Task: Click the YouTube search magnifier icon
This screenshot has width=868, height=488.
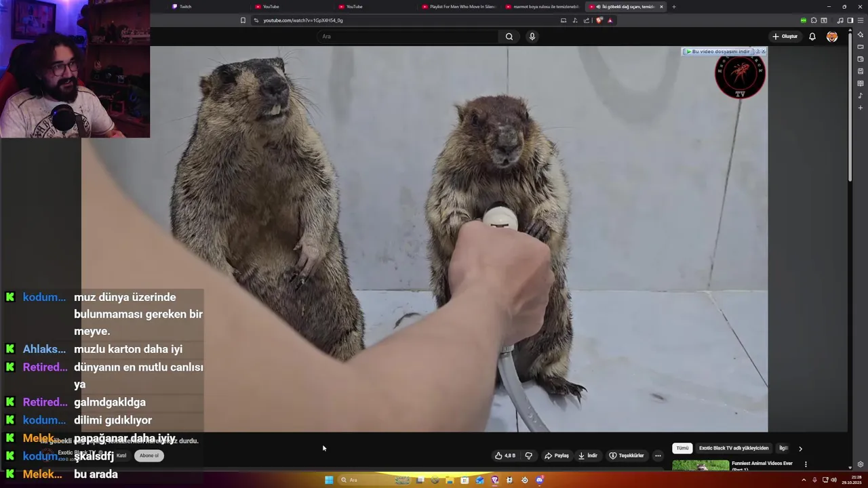Action: [x=509, y=37]
